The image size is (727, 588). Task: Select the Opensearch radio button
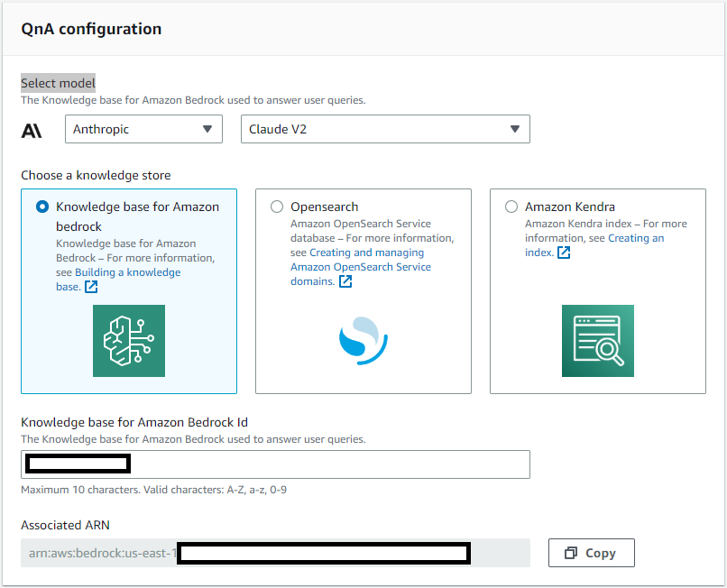(x=277, y=207)
